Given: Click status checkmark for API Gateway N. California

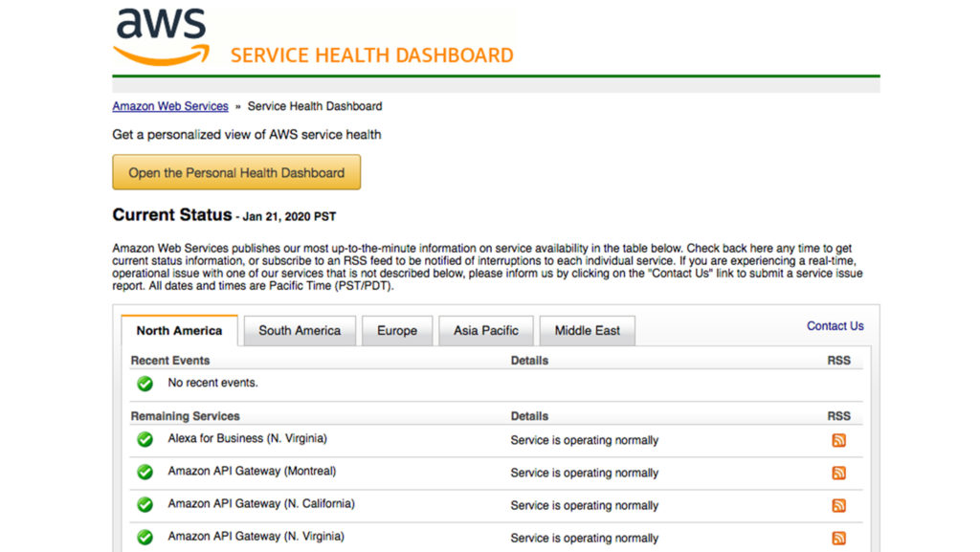Looking at the screenshot, I should tap(145, 504).
